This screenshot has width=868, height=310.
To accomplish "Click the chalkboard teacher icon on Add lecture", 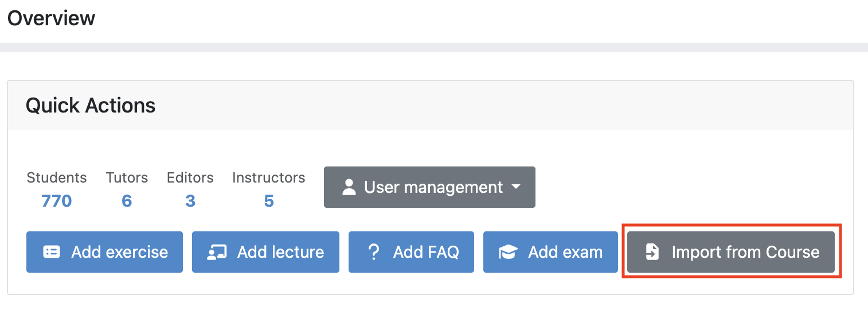I will pyautogui.click(x=217, y=252).
